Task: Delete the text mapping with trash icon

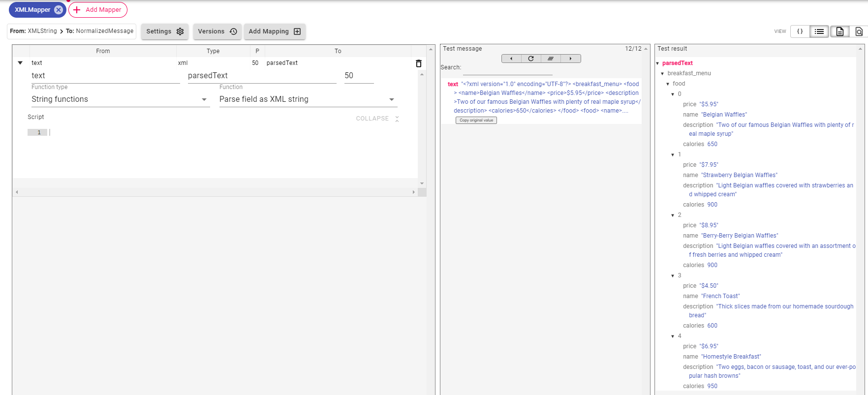Action: [x=419, y=63]
